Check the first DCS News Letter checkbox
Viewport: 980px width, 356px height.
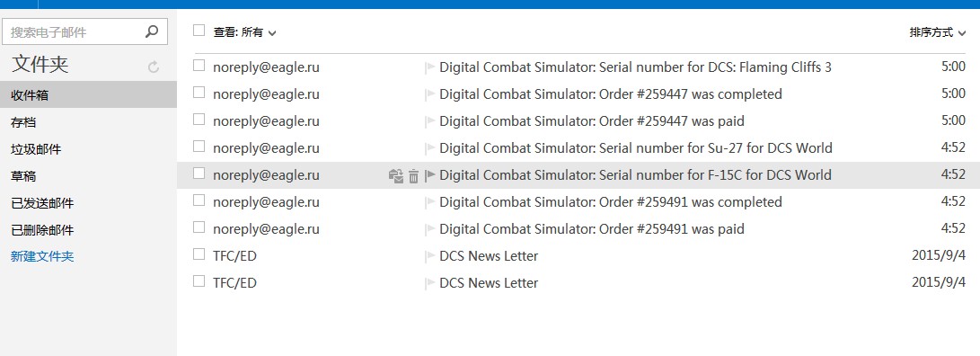(x=199, y=254)
